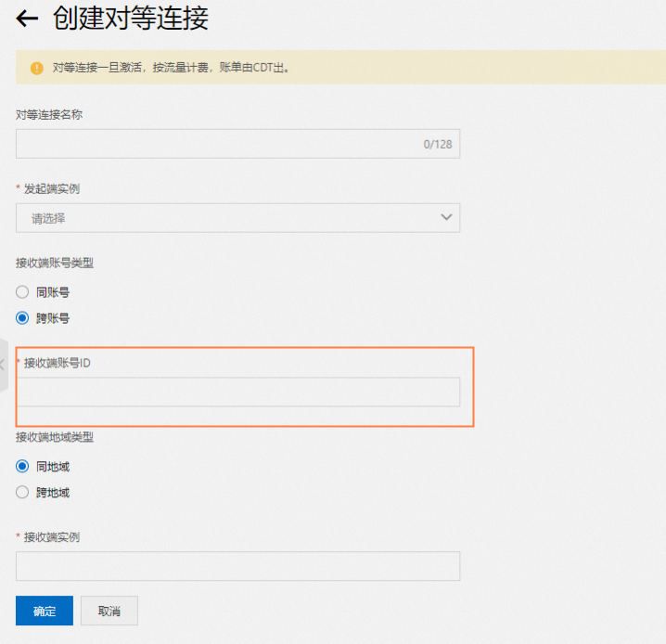
Task: Click the chevron arrow of 发起端实例 selector
Action: [x=446, y=217]
